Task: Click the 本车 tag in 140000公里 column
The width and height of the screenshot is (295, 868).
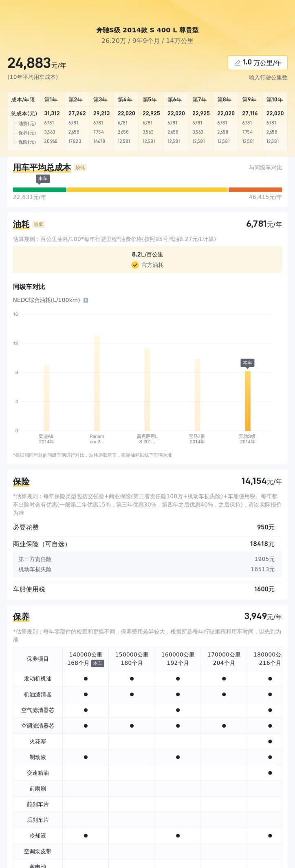Action: click(98, 663)
